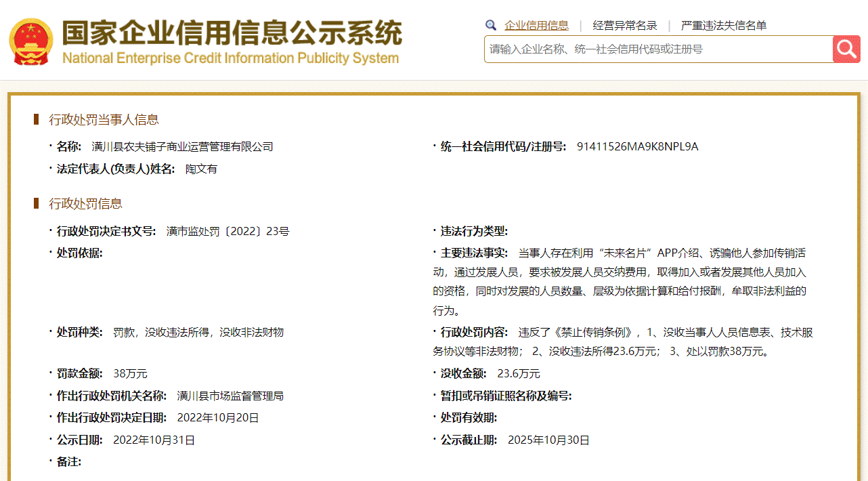The image size is (868, 481).
Task: Click confiscation amount value 23.6万元
Action: (519, 374)
